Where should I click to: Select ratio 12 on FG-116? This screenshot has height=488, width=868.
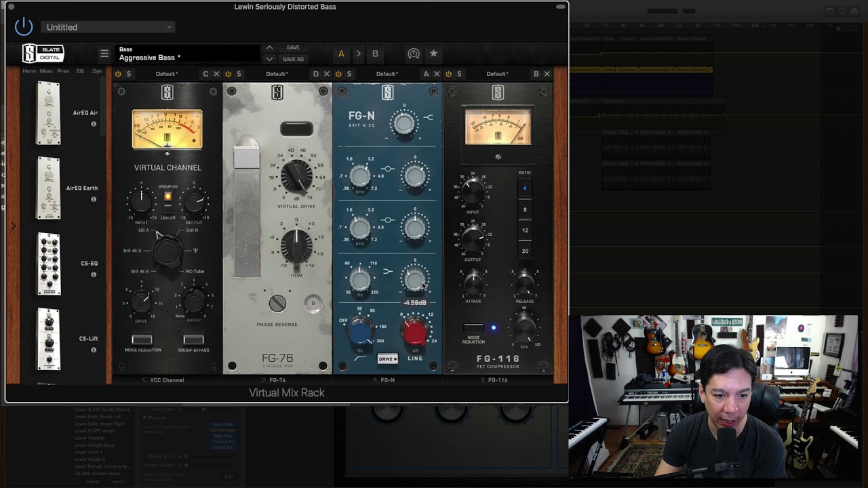[x=524, y=230]
